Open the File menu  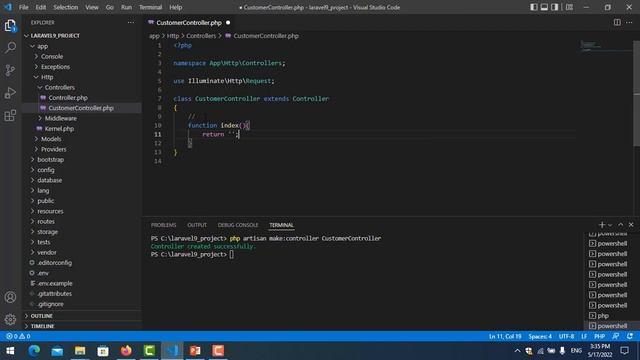pyautogui.click(x=24, y=7)
